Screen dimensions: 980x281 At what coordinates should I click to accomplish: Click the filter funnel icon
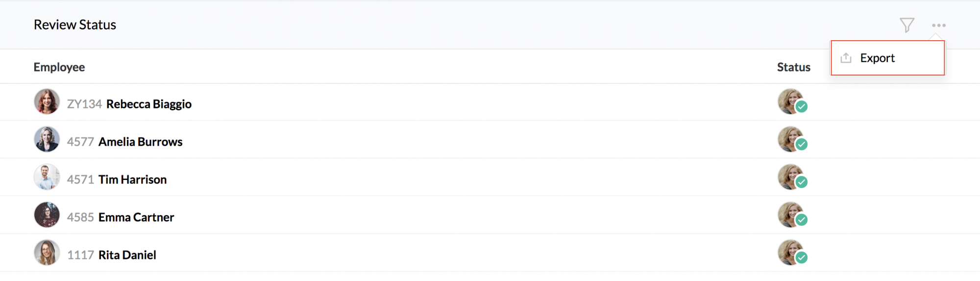point(906,25)
